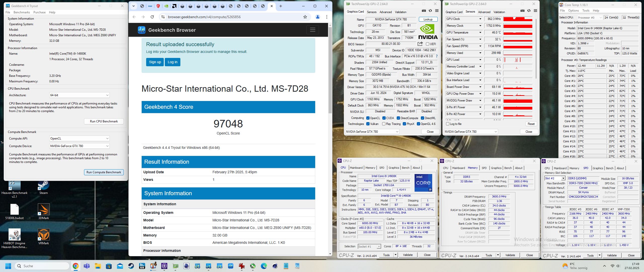Open the Compute API dropdown showing OpenCL
The image size is (644, 272).
point(79,139)
